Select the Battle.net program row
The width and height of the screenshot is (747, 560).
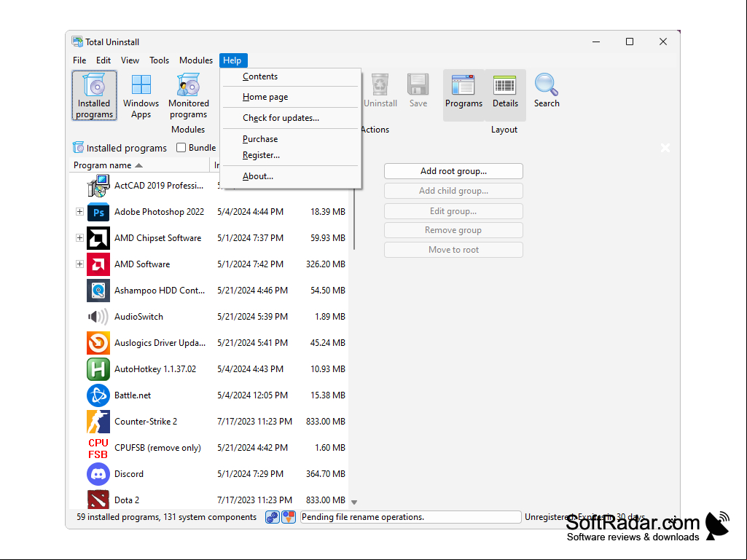[210, 395]
